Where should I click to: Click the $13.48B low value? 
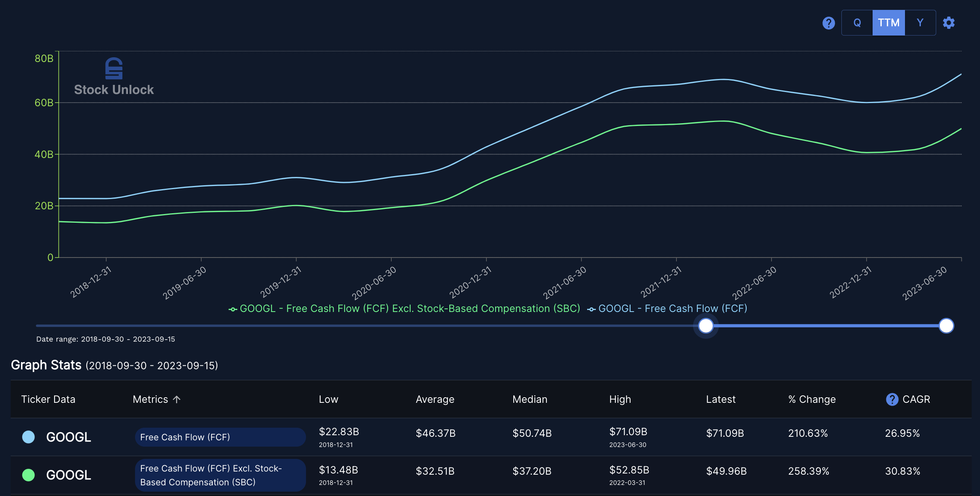338,470
